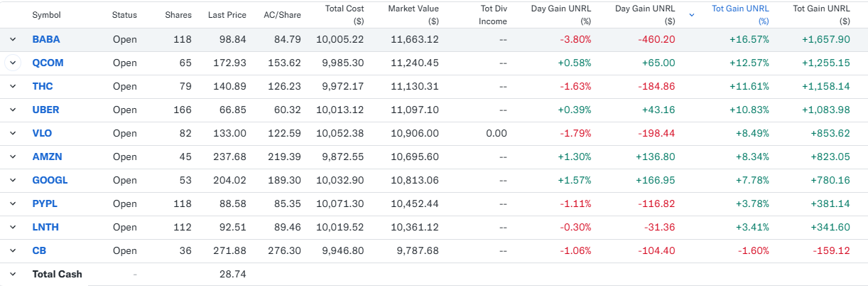Expand the UBER row chevron

point(12,110)
